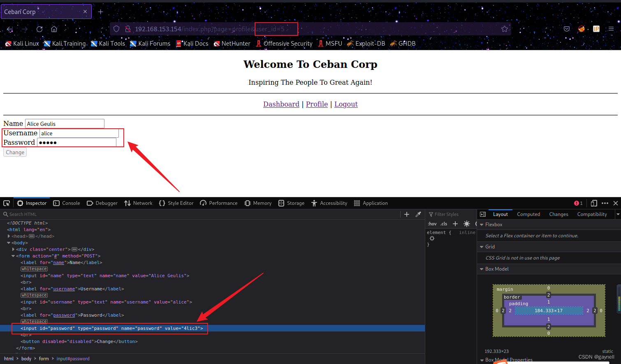
Task: Follow the Dashboard link
Action: pos(281,104)
